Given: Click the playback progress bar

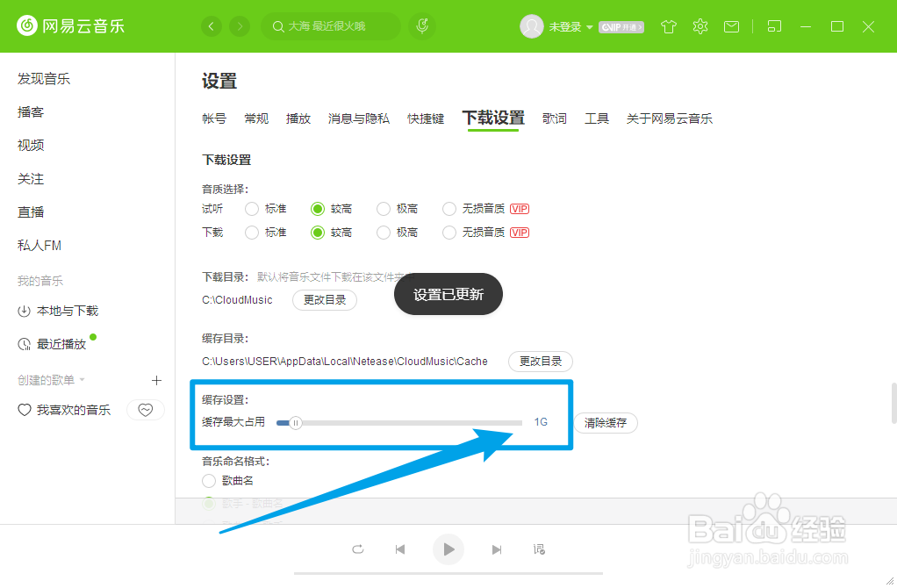Looking at the screenshot, I should (448, 572).
